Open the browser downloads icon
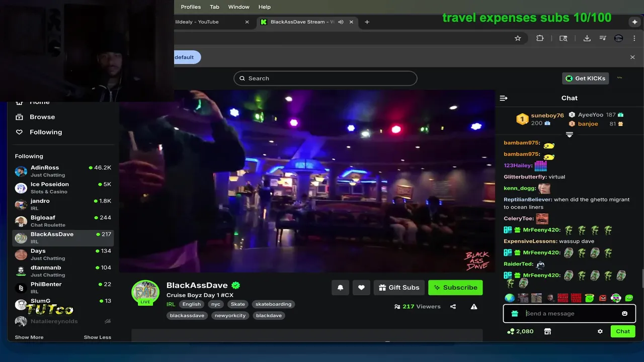Viewport: 644px width, 362px height. point(587,38)
